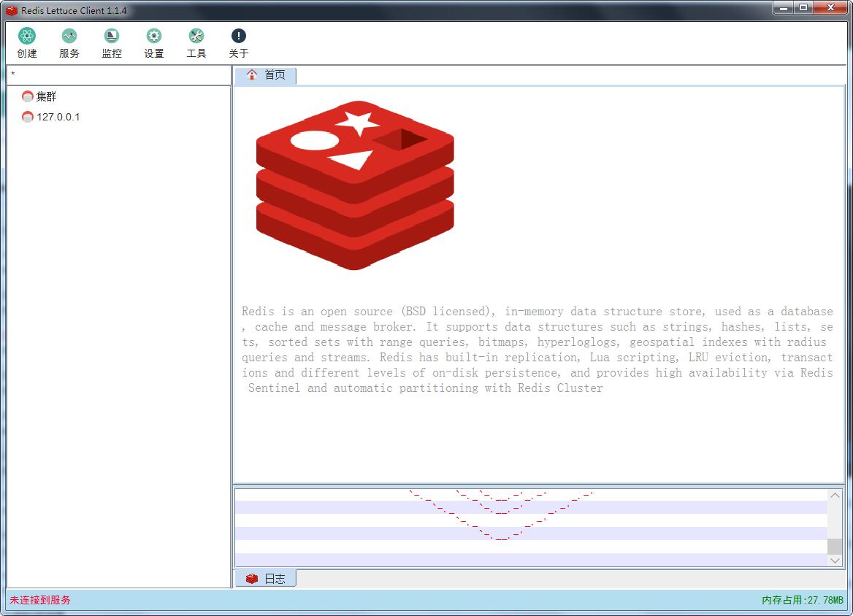853x616 pixels.
Task: Click the home icon on 首页 tab
Action: [x=251, y=75]
